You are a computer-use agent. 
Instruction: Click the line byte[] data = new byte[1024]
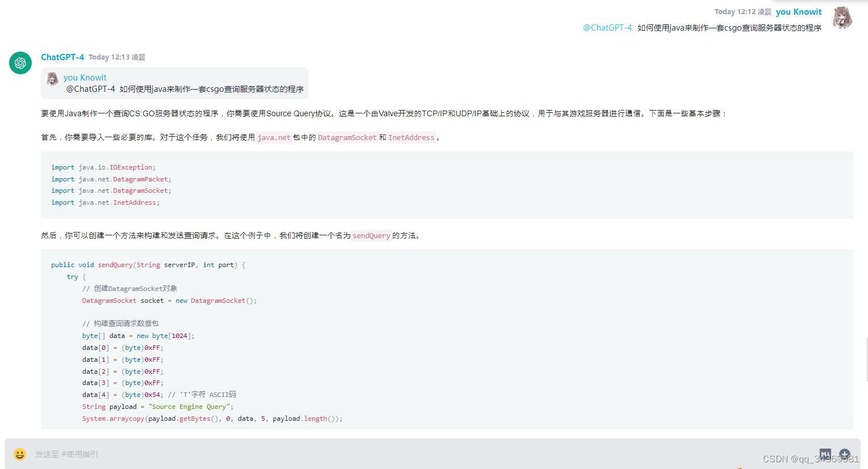(139, 336)
